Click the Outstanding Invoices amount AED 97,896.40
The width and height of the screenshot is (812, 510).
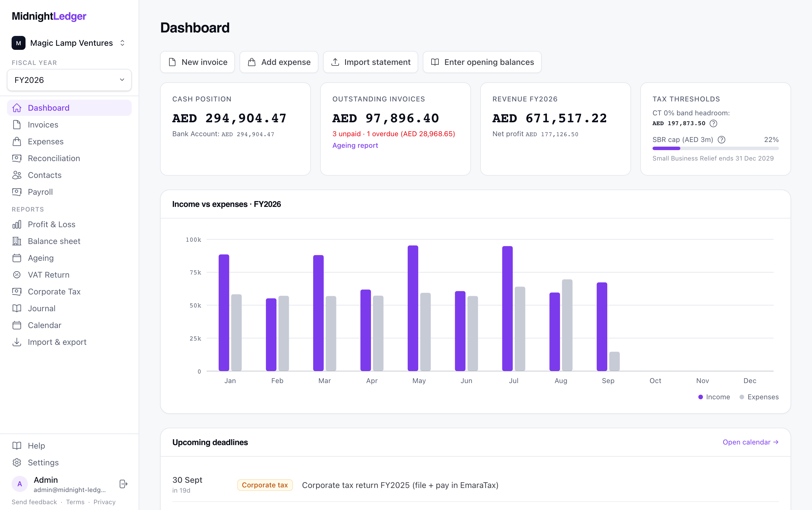click(386, 119)
